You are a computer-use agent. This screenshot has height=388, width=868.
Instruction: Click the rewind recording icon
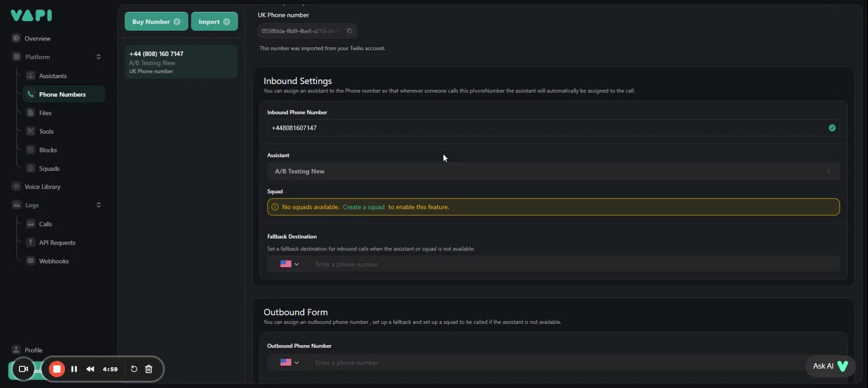coord(90,369)
